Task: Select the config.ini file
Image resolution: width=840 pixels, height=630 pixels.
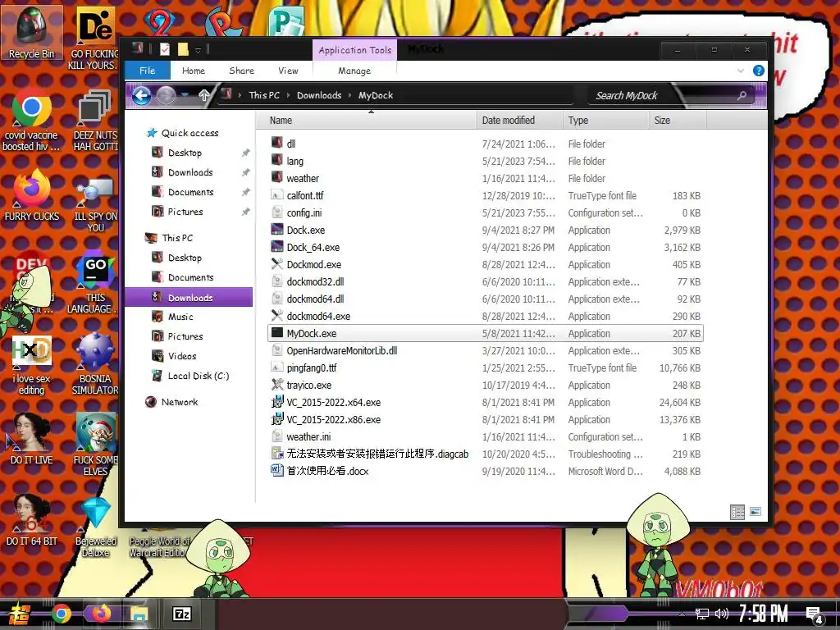Action: coord(485,213)
